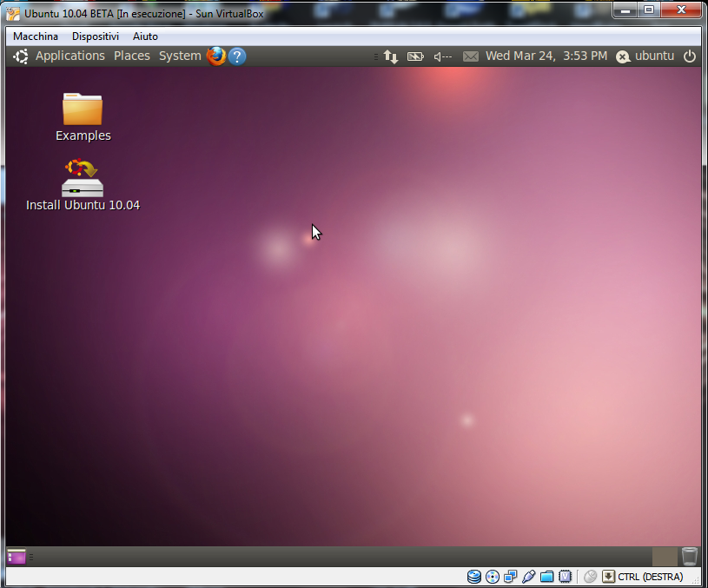Click the shared folders status icon

click(546, 577)
